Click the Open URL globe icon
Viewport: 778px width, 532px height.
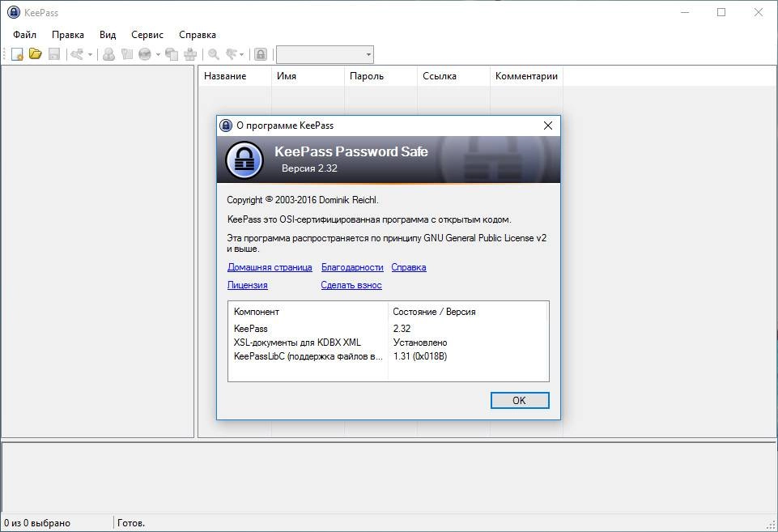[145, 54]
